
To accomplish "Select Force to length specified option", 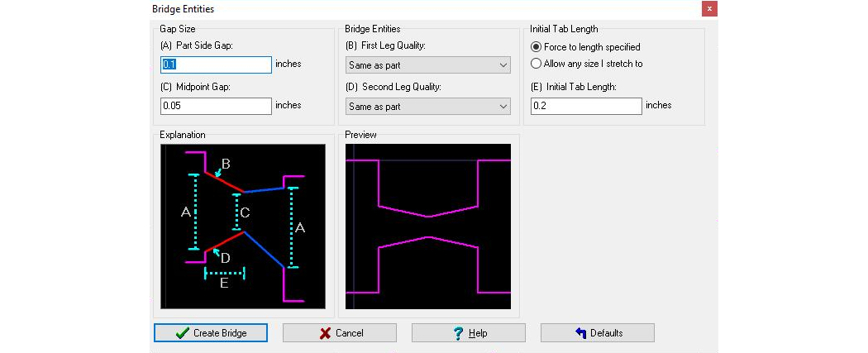I will [537, 47].
